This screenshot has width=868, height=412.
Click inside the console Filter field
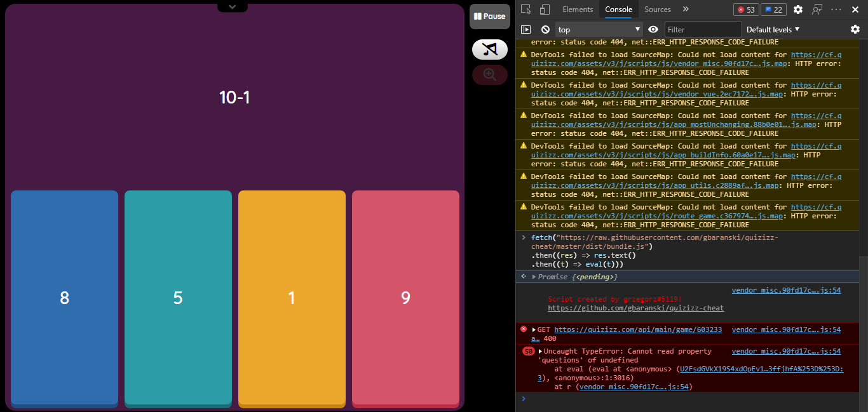pyautogui.click(x=703, y=29)
